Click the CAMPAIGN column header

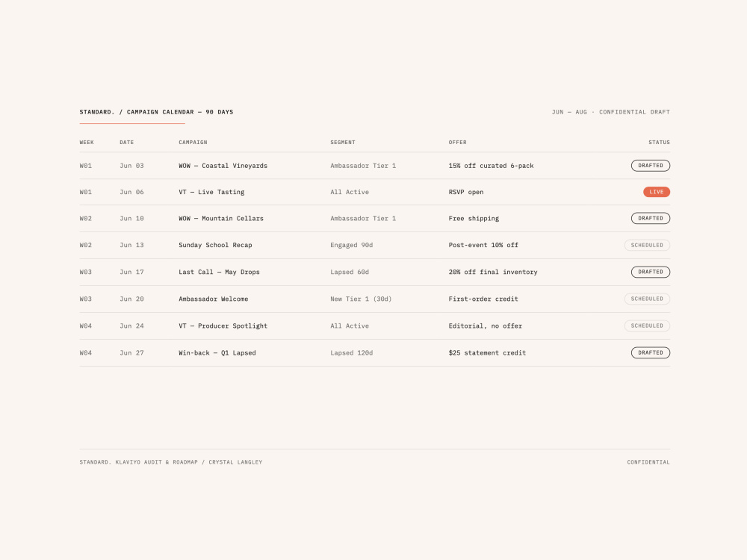[193, 143]
